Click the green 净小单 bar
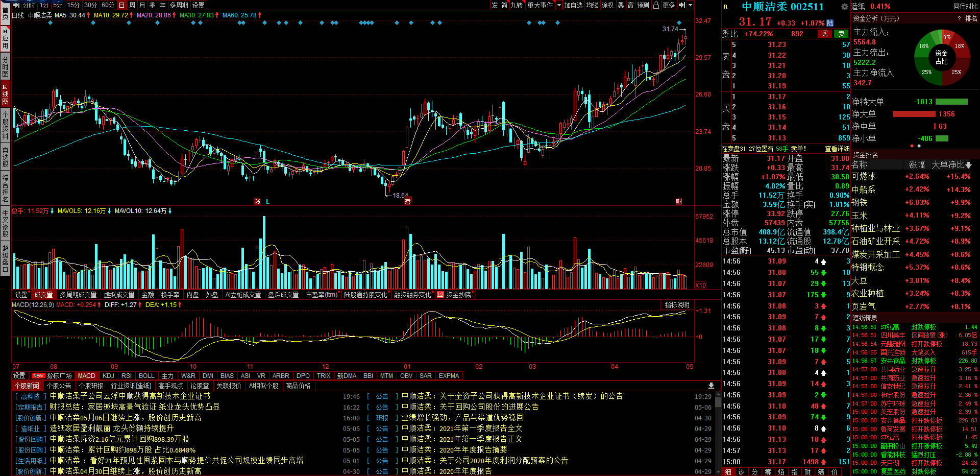Viewport: 980px width, 476px height. (942, 138)
